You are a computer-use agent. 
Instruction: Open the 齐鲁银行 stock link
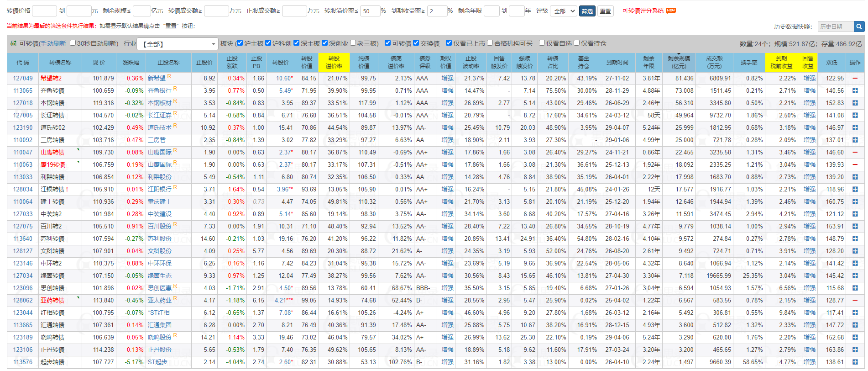[159, 91]
